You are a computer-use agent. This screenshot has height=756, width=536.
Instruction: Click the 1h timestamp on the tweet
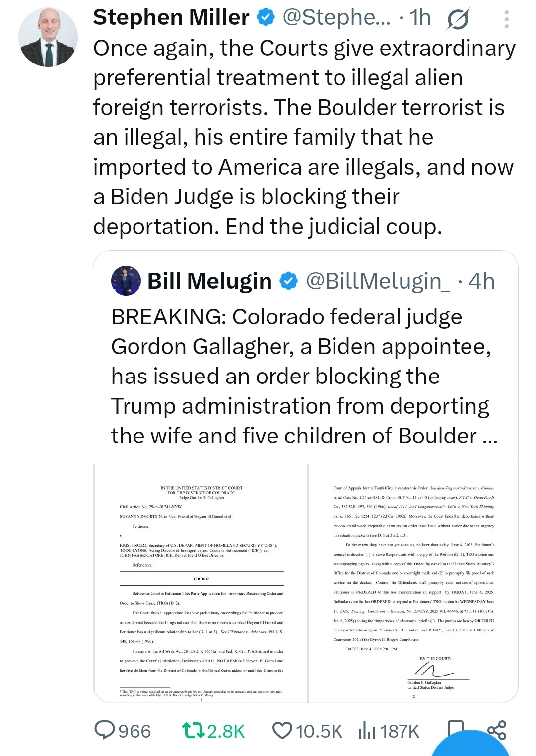pos(420,18)
